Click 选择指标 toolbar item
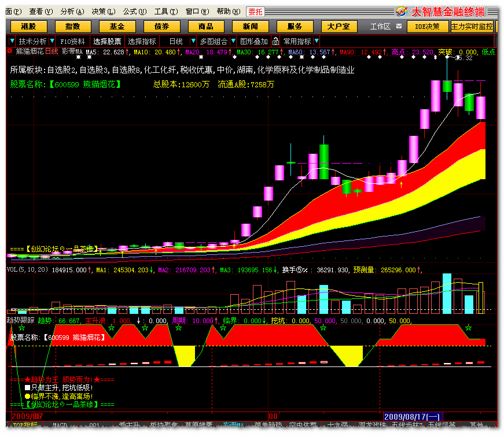Viewport: 504px width, 437px height. 142,42
